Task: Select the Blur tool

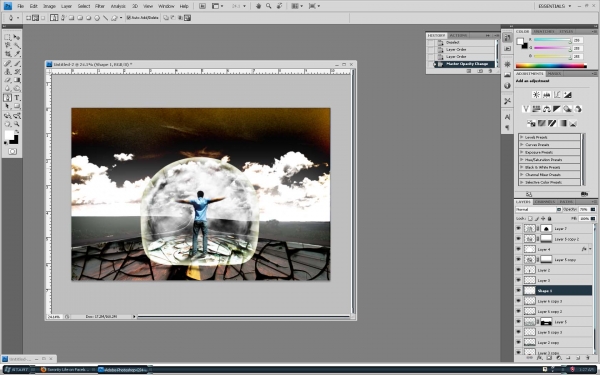Action: tap(7, 89)
